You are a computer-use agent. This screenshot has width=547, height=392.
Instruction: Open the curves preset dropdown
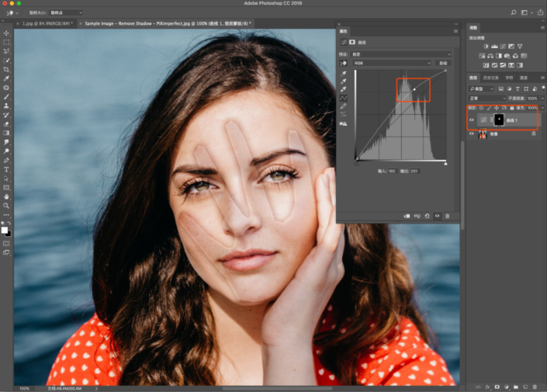click(402, 54)
